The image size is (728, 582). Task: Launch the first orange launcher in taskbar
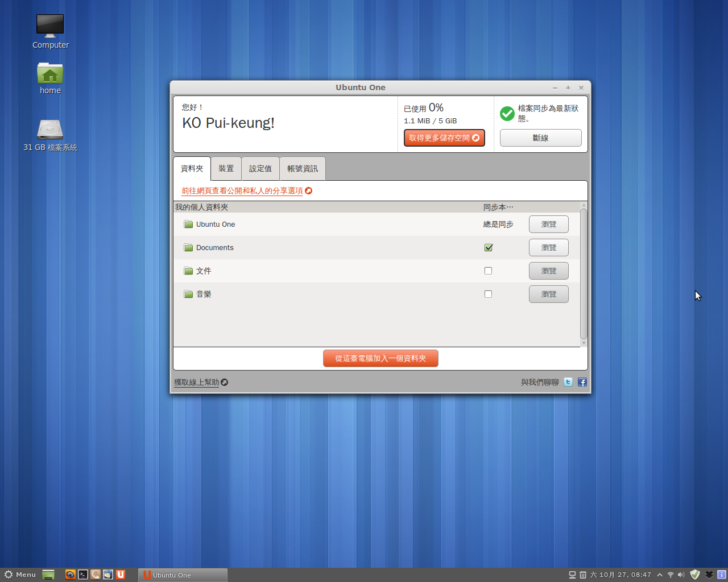70,575
